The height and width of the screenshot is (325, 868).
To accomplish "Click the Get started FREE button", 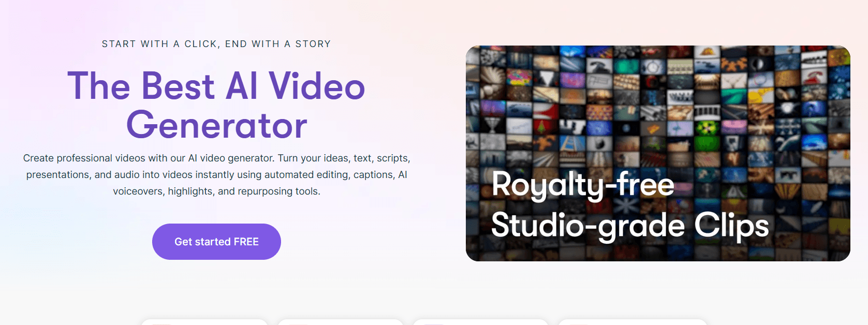I will click(216, 242).
